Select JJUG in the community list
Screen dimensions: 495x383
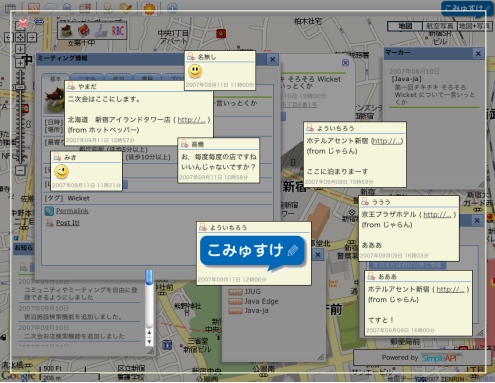(x=253, y=292)
